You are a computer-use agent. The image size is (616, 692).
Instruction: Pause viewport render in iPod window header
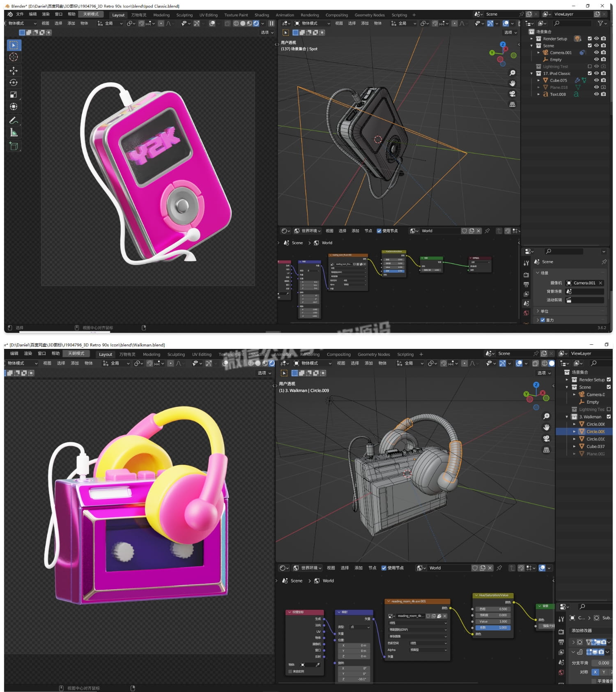[x=271, y=23]
